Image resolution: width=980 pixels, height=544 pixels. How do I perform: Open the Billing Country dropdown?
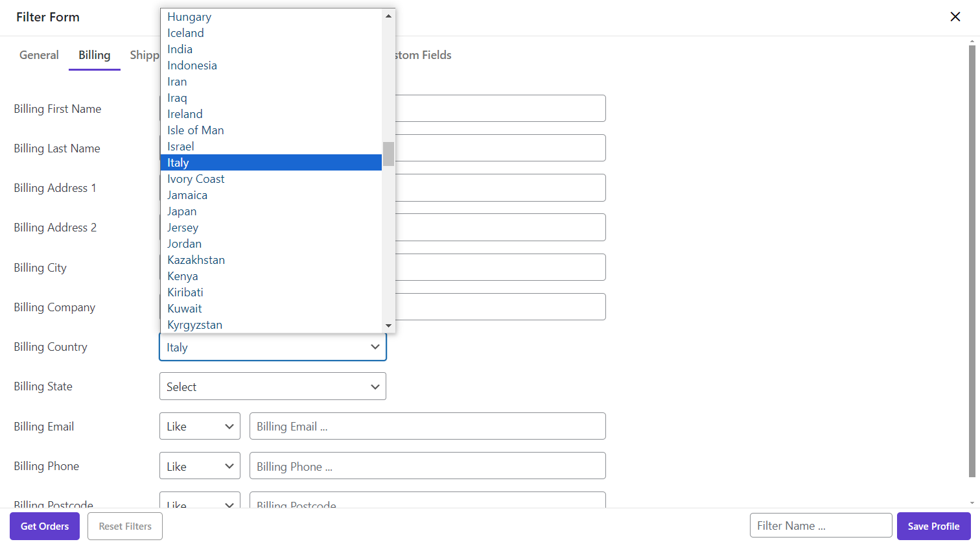tap(272, 348)
